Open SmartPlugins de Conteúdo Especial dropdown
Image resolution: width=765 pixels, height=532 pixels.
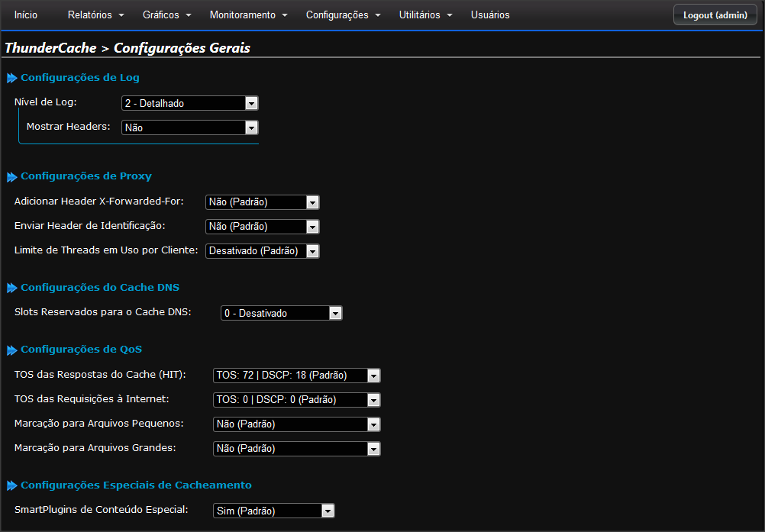273,511
